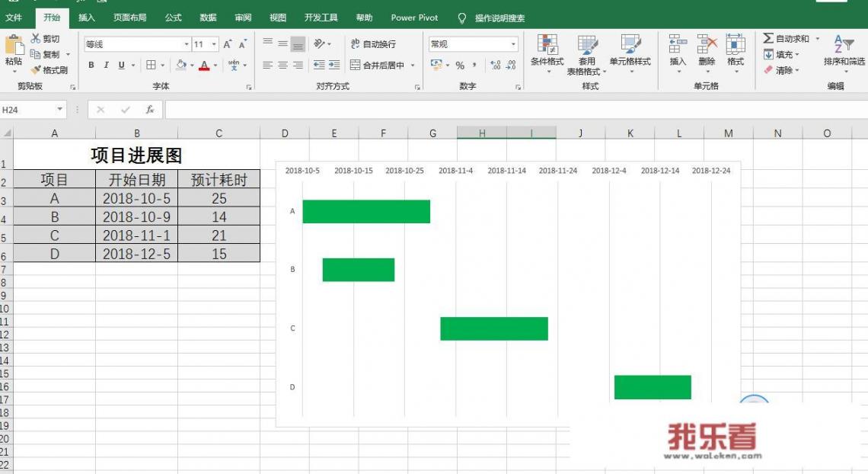Click the green bar for task C
The height and width of the screenshot is (474, 868).
(494, 328)
